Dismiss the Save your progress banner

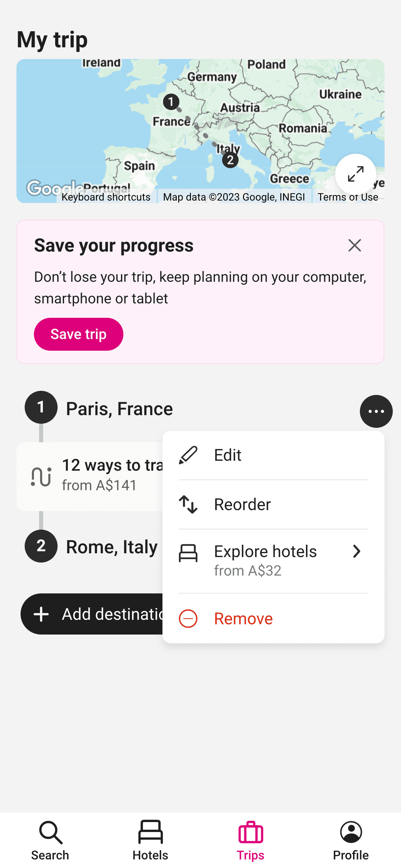pyautogui.click(x=354, y=245)
